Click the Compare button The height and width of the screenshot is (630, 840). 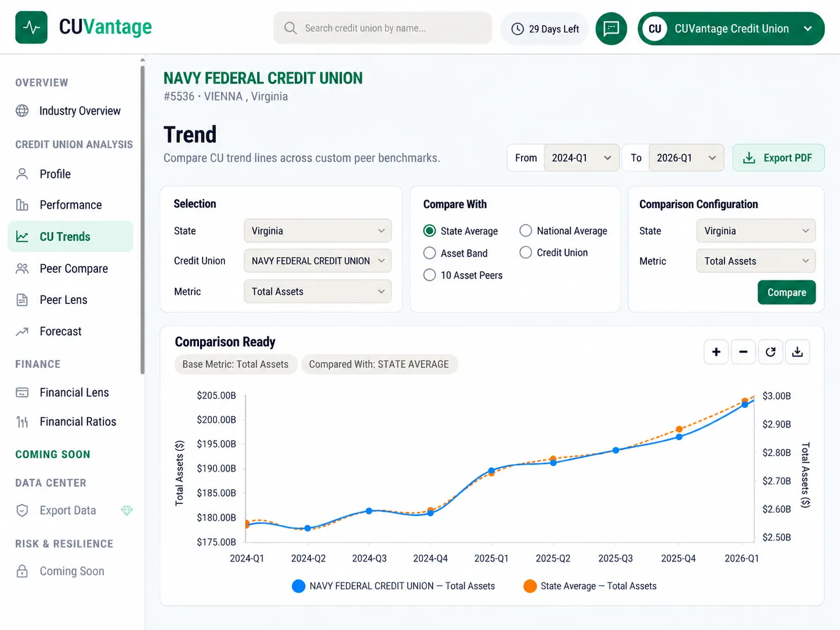787,292
